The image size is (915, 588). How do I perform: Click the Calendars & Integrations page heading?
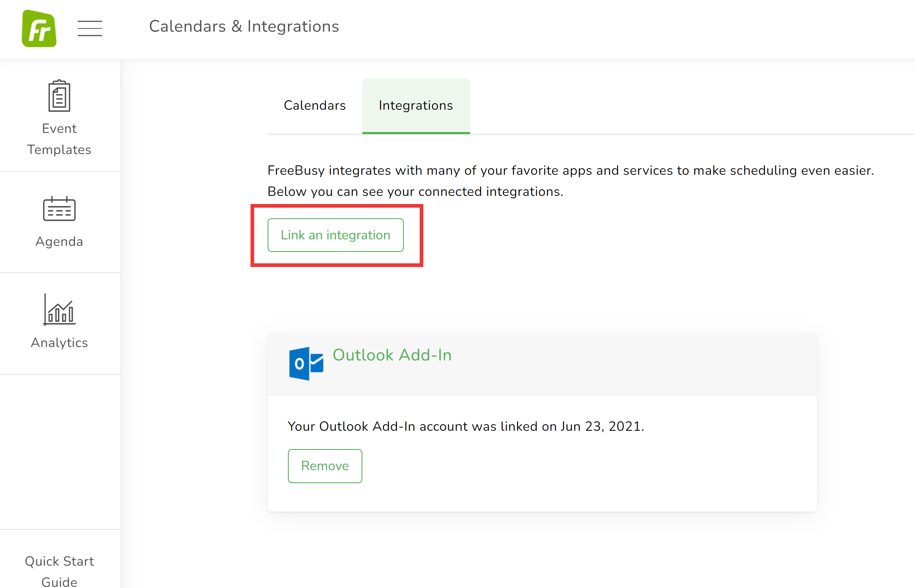pyautogui.click(x=244, y=26)
